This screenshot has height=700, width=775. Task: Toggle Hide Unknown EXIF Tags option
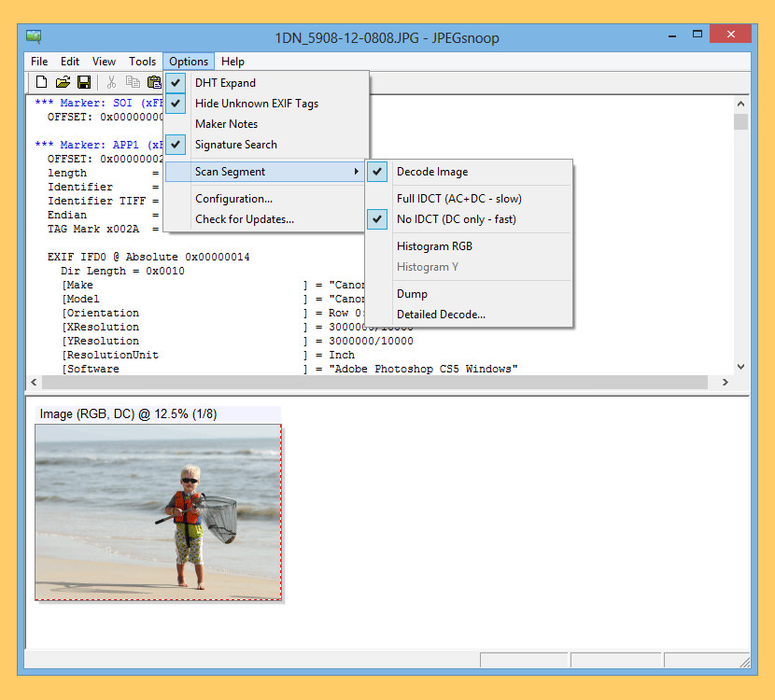click(x=266, y=104)
